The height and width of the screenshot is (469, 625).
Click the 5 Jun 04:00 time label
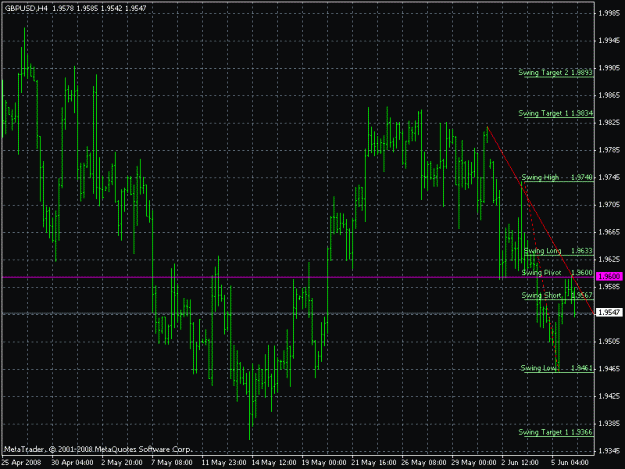572,463
